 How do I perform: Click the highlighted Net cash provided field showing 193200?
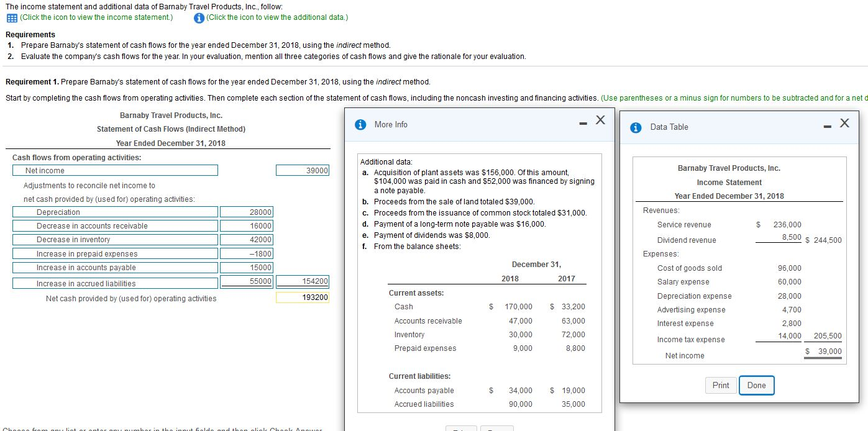click(302, 296)
